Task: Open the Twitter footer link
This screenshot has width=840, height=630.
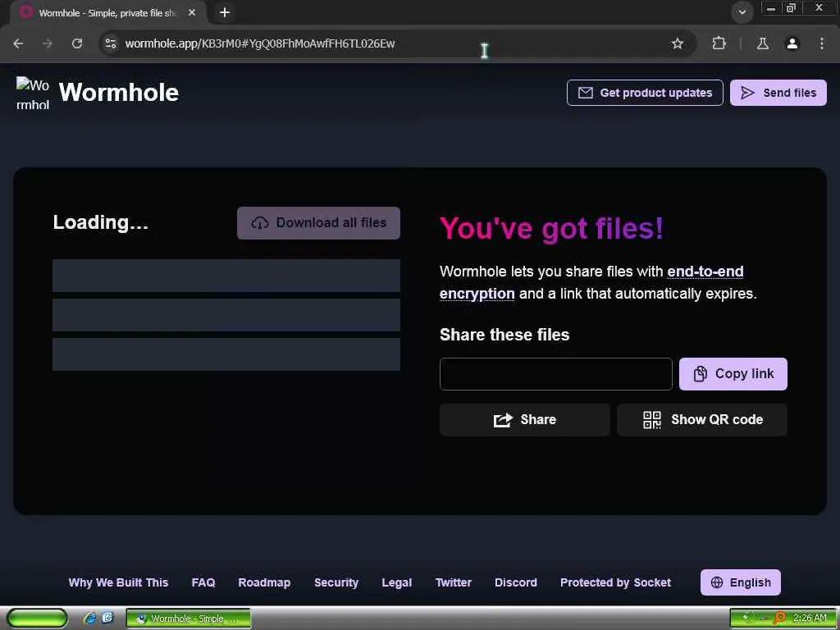Action: pos(453,582)
